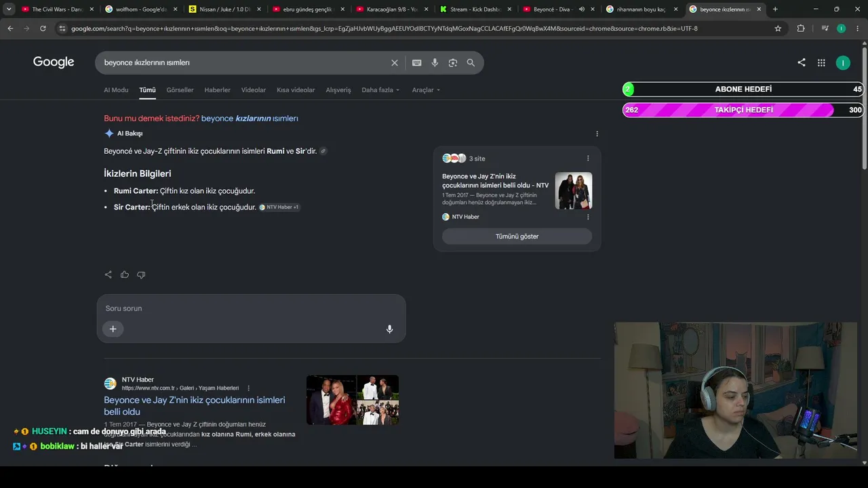This screenshot has height=488, width=868.
Task: Open the inline link icon after Rumi ve Sir'dir
Action: click(323, 151)
